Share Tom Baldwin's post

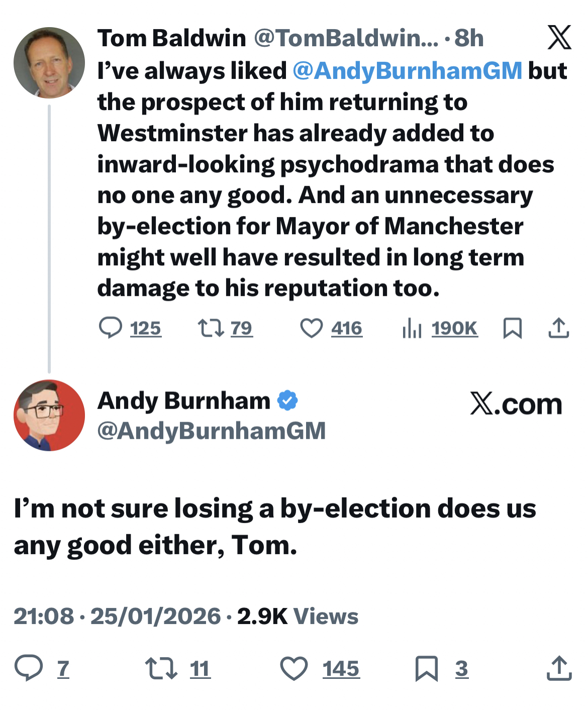click(x=558, y=328)
